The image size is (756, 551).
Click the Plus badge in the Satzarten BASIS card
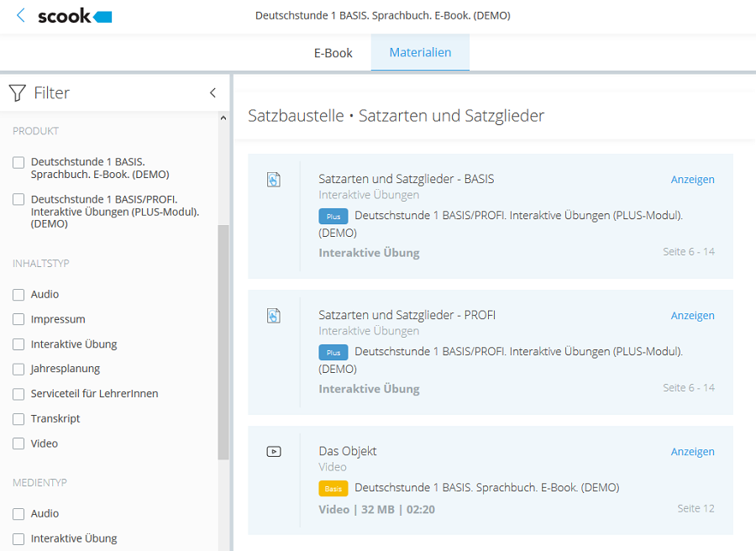click(x=333, y=217)
